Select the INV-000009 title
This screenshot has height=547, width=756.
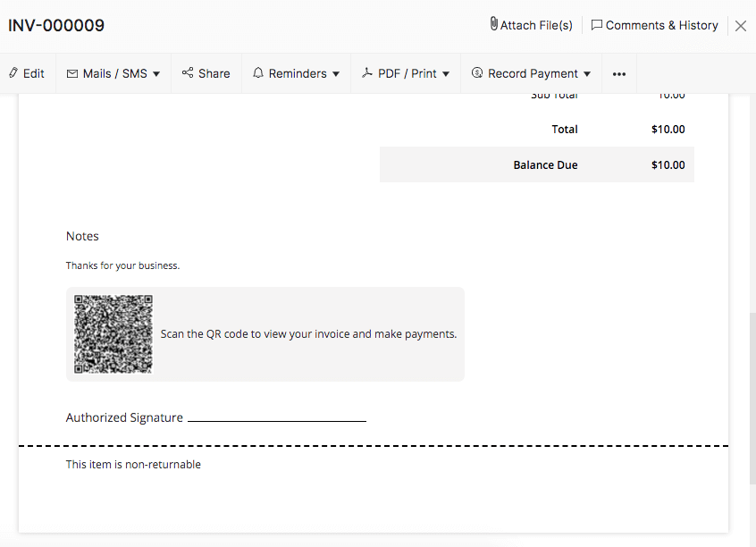click(x=55, y=26)
